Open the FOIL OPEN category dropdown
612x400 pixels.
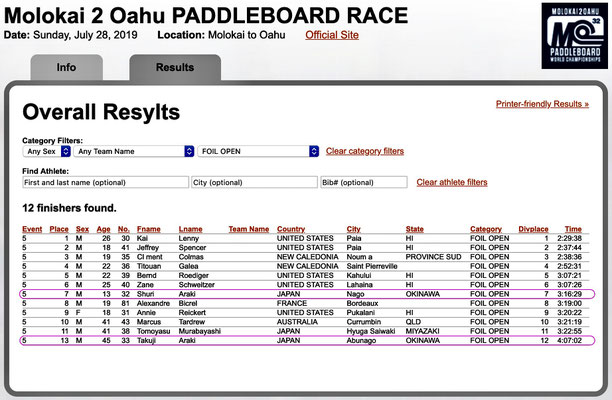258,151
